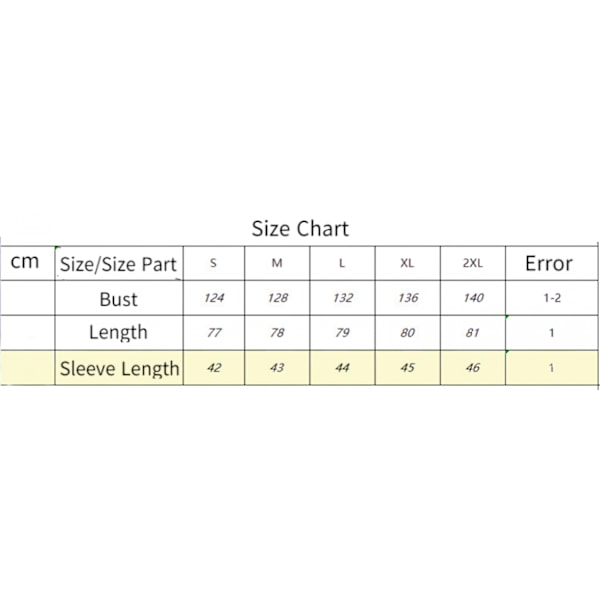Click the Bust error 1-2 cell
600x600 pixels.
click(551, 298)
